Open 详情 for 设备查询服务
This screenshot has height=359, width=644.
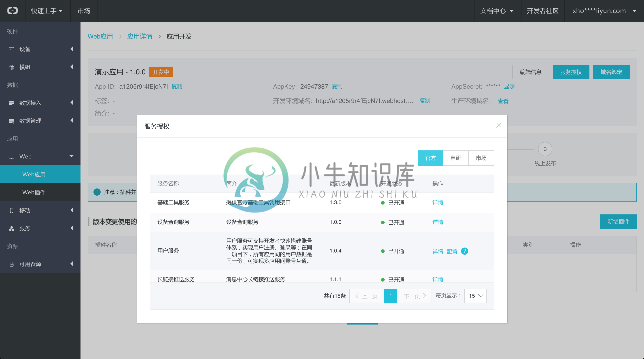click(x=438, y=222)
